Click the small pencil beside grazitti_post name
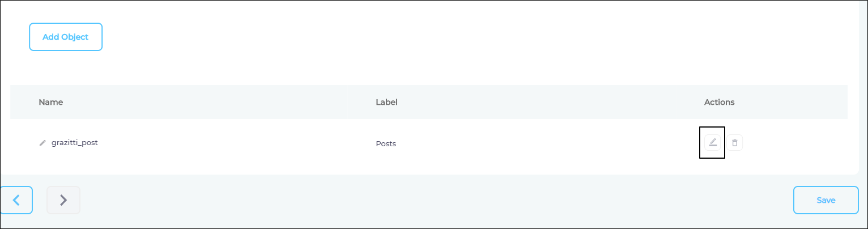The width and height of the screenshot is (868, 229). click(42, 143)
